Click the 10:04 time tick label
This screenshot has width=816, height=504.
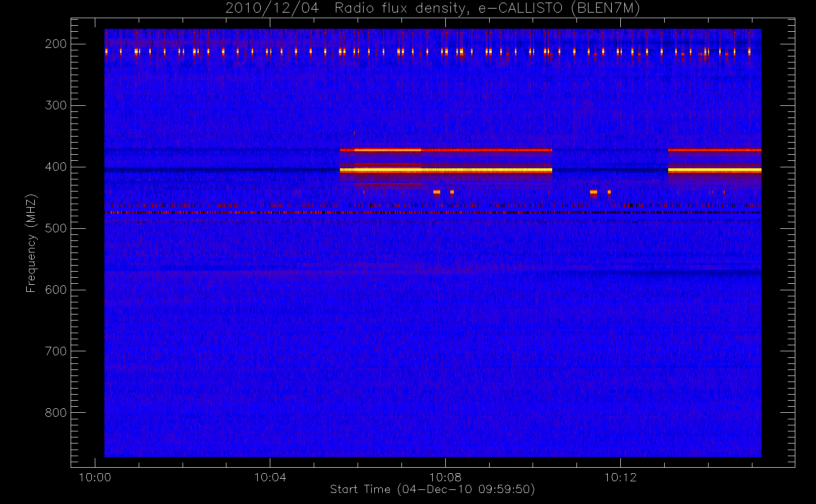[x=270, y=477]
